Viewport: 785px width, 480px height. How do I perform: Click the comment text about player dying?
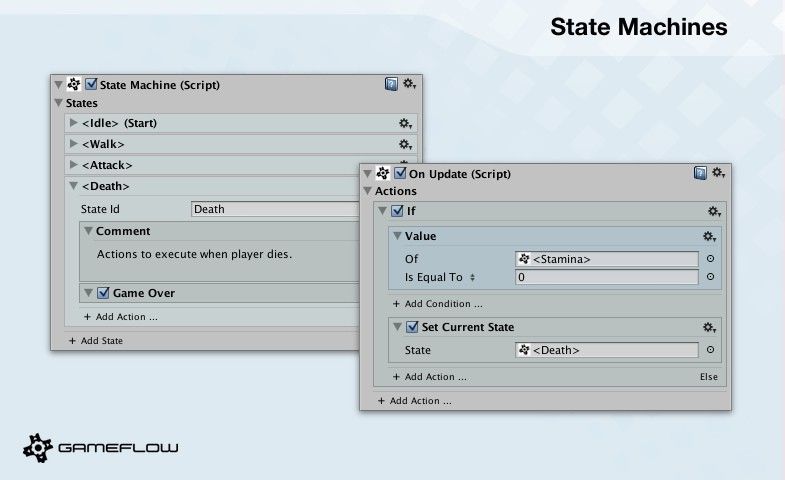click(x=194, y=254)
